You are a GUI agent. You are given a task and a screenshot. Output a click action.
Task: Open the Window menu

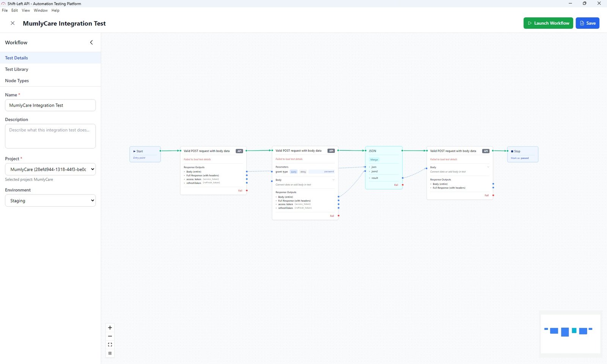pyautogui.click(x=41, y=11)
